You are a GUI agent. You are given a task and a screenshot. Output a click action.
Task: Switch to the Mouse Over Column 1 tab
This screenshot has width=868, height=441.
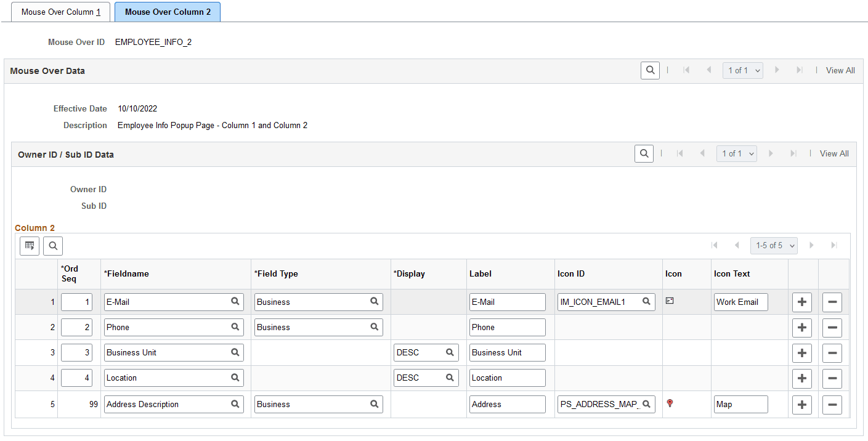tap(61, 12)
